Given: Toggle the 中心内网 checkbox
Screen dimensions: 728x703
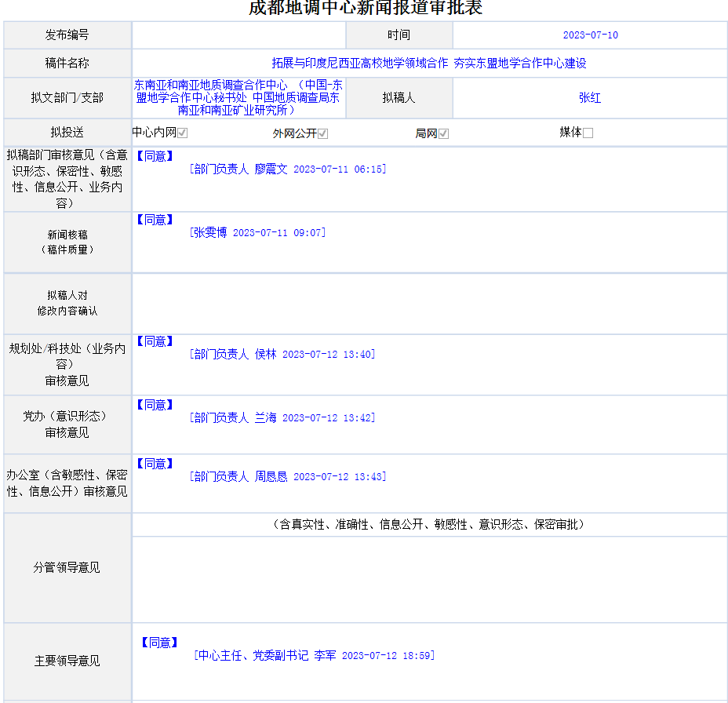Looking at the screenshot, I should point(182,133).
